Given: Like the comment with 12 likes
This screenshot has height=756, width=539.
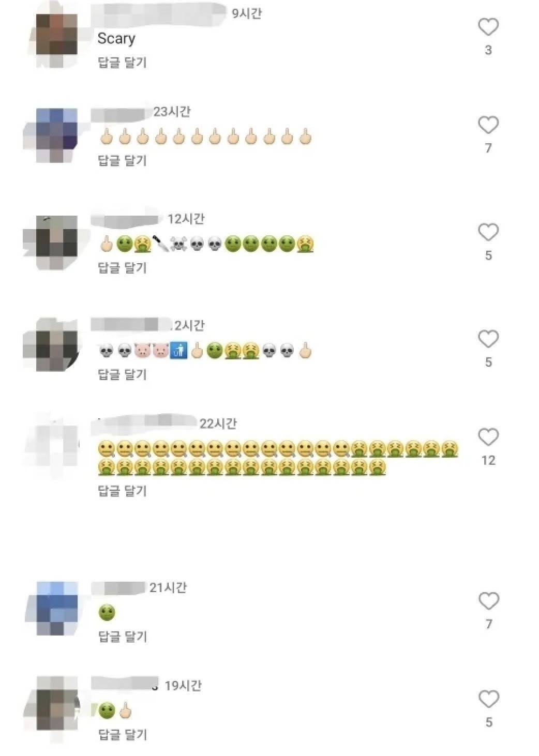Looking at the screenshot, I should coord(488,437).
